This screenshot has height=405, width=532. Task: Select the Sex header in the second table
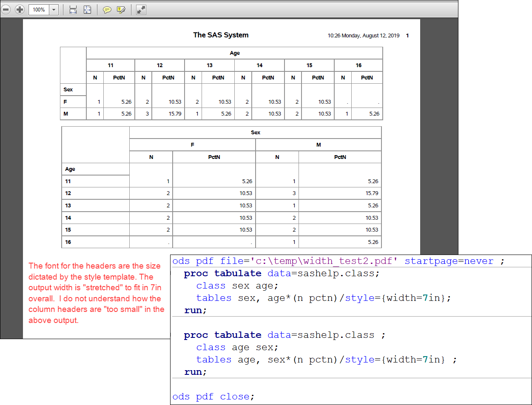pyautogui.click(x=255, y=132)
